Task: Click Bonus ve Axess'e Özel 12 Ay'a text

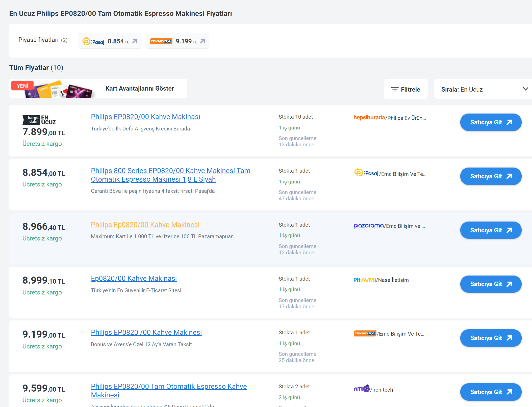Action: coord(141,344)
